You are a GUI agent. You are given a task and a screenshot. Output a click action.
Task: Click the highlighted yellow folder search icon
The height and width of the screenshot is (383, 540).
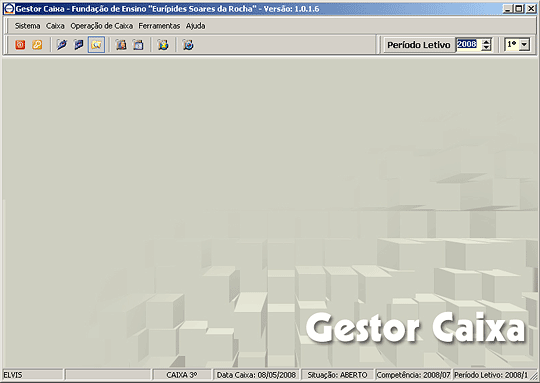(x=96, y=45)
